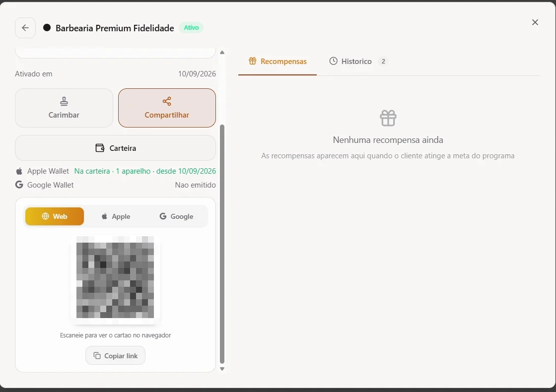556x392 pixels.
Task: Click the activation date 10/09/2026
Action: (197, 74)
